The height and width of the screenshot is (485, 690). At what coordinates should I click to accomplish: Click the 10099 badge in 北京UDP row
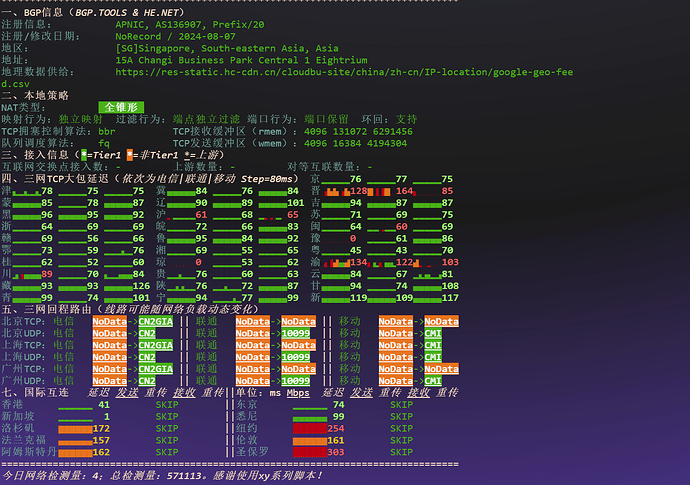[x=296, y=334]
